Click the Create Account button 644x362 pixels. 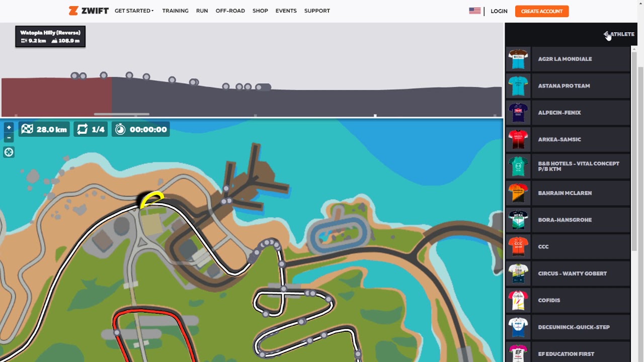542,11
